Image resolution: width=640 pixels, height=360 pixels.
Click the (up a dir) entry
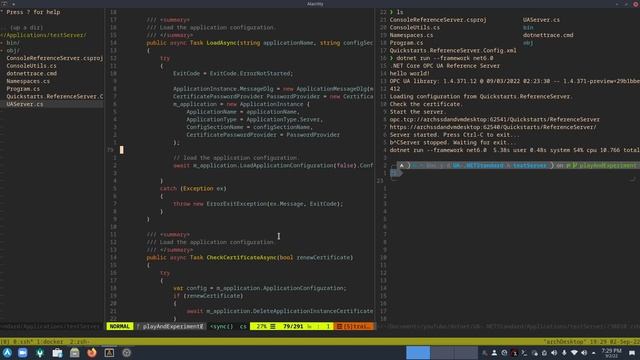pos(26,27)
